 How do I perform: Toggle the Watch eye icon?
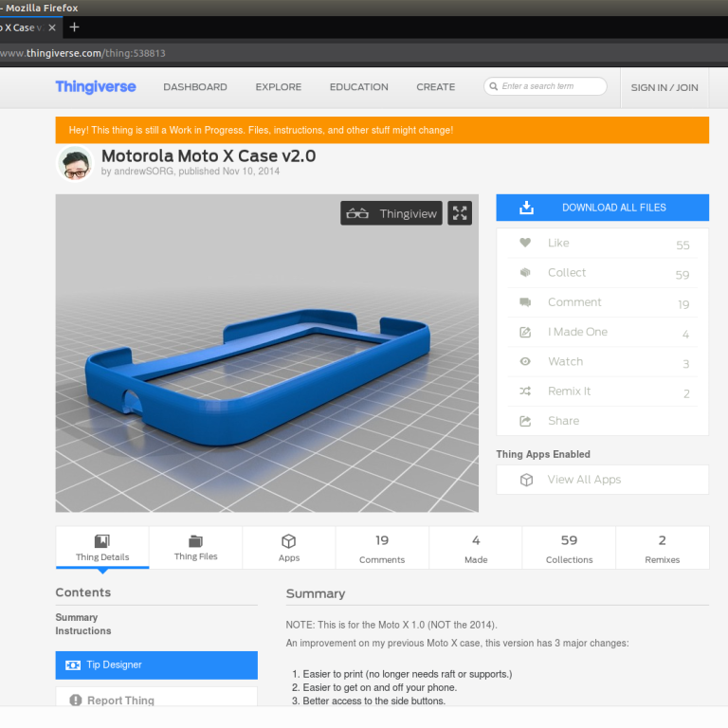point(525,361)
